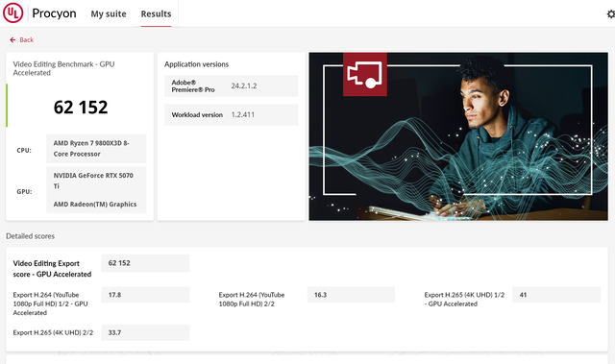Go back using the Back link
The height and width of the screenshot is (364, 615).
click(x=26, y=40)
